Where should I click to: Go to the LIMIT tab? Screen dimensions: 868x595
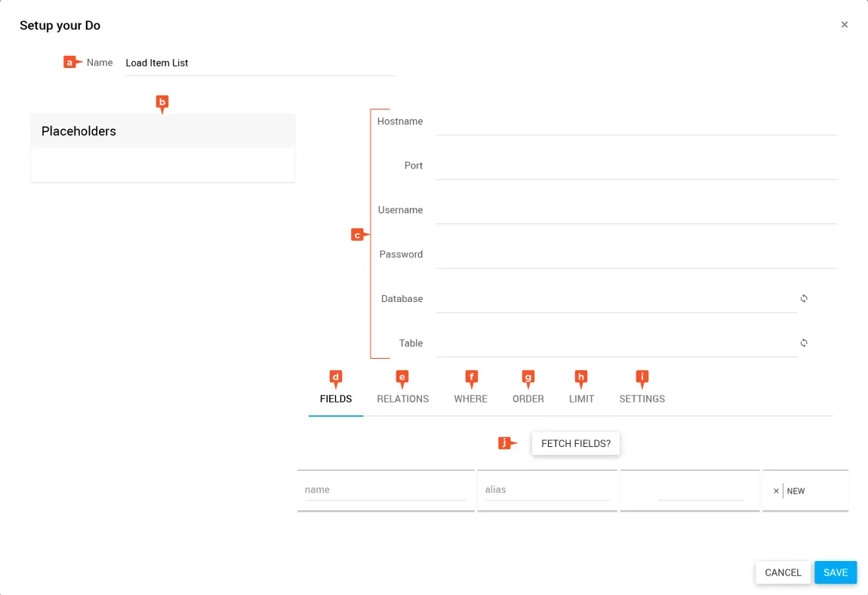tap(581, 399)
